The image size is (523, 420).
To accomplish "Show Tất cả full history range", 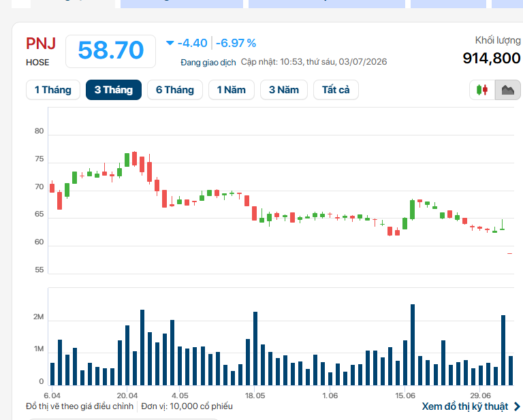I will click(x=336, y=90).
